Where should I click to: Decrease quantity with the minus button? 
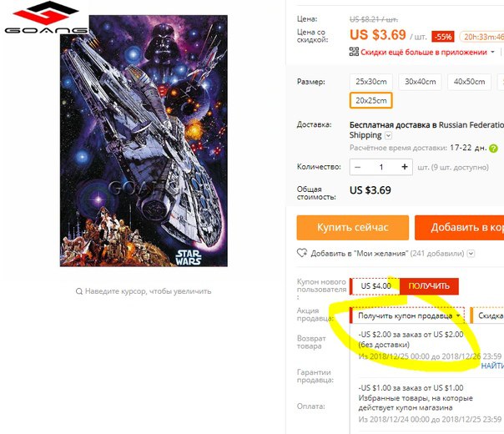[357, 167]
